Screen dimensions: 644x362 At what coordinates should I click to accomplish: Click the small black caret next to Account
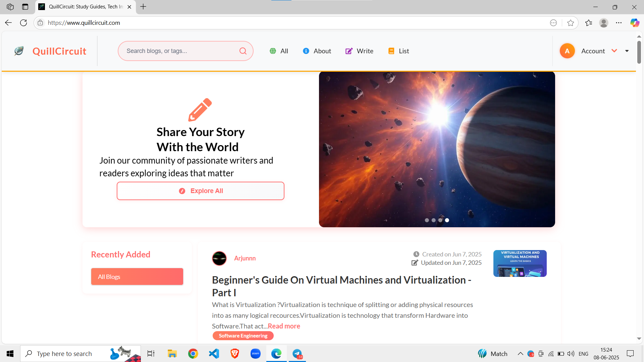coord(627,51)
